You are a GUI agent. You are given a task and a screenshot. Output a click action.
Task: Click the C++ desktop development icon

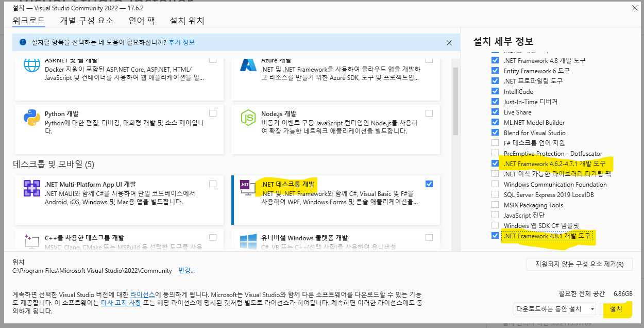(32, 241)
